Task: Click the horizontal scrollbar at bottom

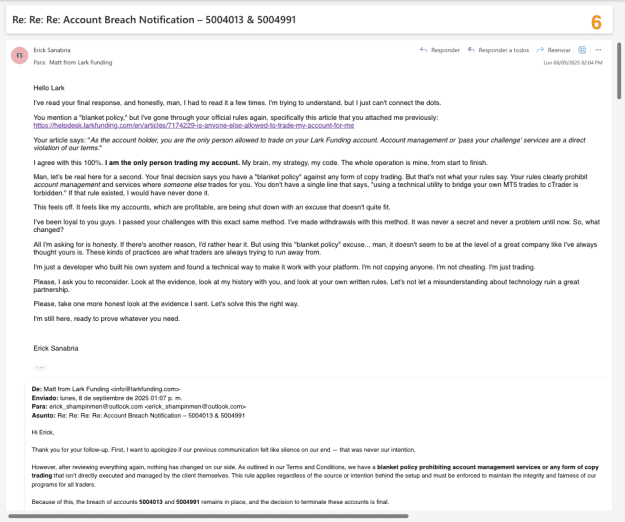Action: point(208,516)
